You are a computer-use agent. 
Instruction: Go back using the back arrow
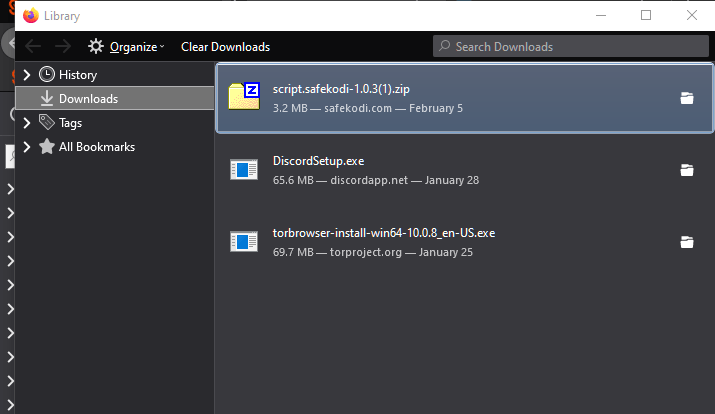[x=33, y=46]
